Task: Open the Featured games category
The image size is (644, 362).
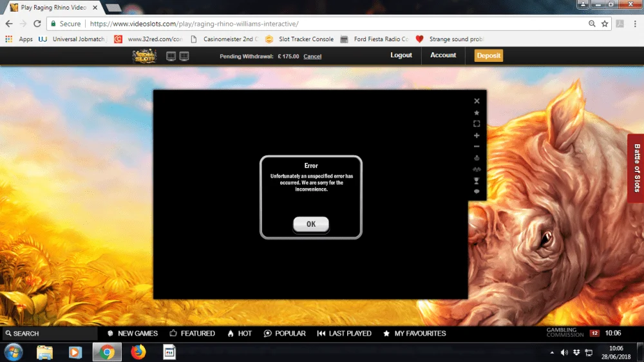Action: (192, 333)
